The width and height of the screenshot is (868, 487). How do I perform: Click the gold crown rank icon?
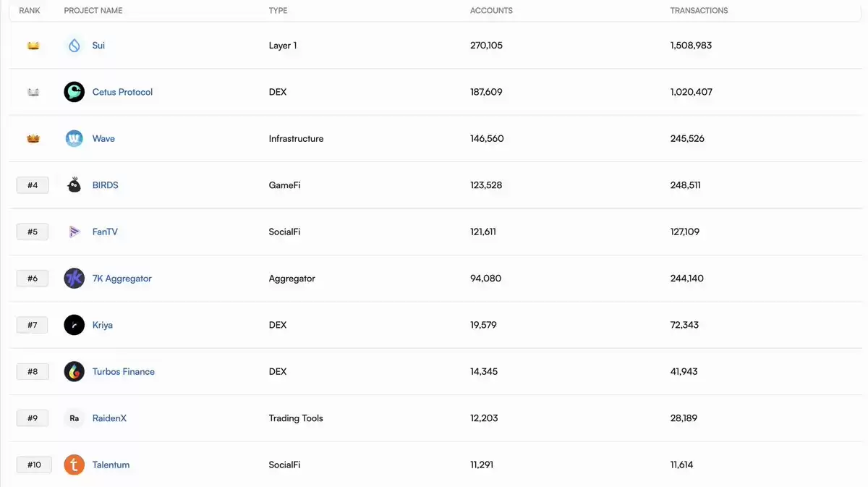point(33,46)
